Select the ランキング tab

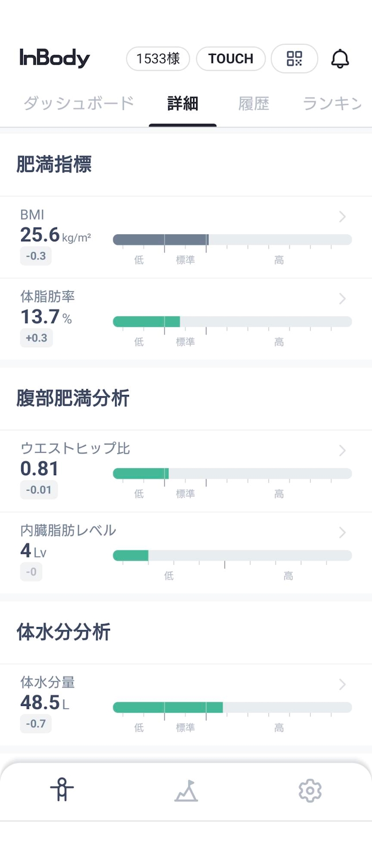332,104
